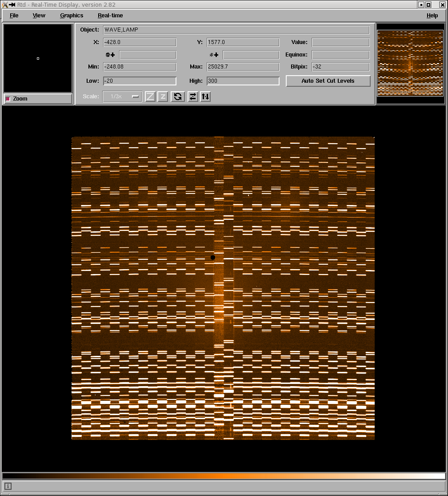Click the large Z zoom-in icon
448x496 pixels.
point(150,97)
